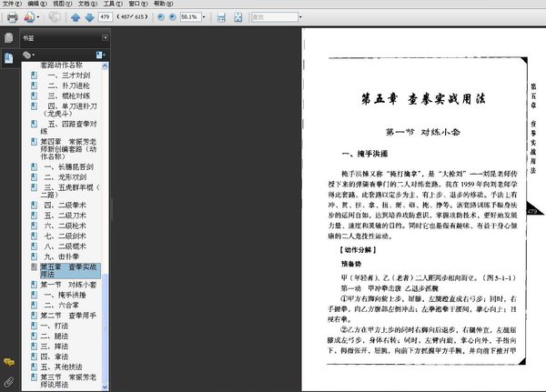Open the 工具 menu
Screen dimensions: 546x392
tap(113, 4)
